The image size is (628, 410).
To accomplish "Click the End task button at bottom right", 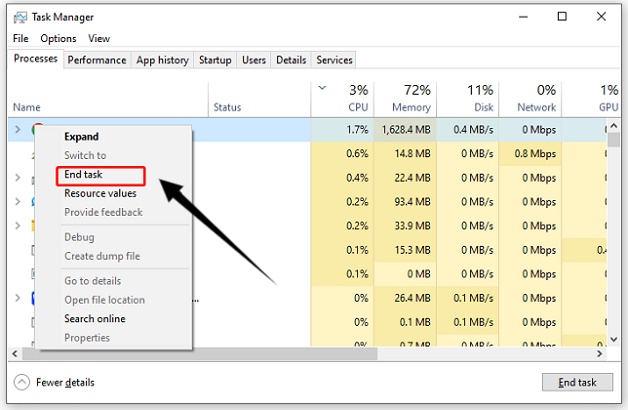I will 577,382.
